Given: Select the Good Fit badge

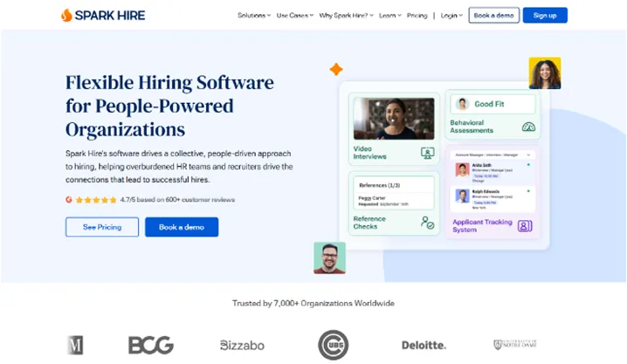Looking at the screenshot, I should click(493, 104).
